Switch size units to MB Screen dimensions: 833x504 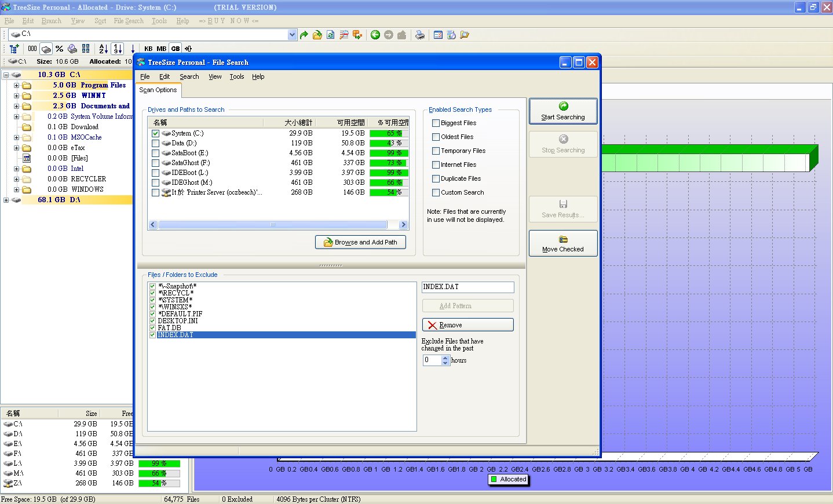click(x=161, y=49)
